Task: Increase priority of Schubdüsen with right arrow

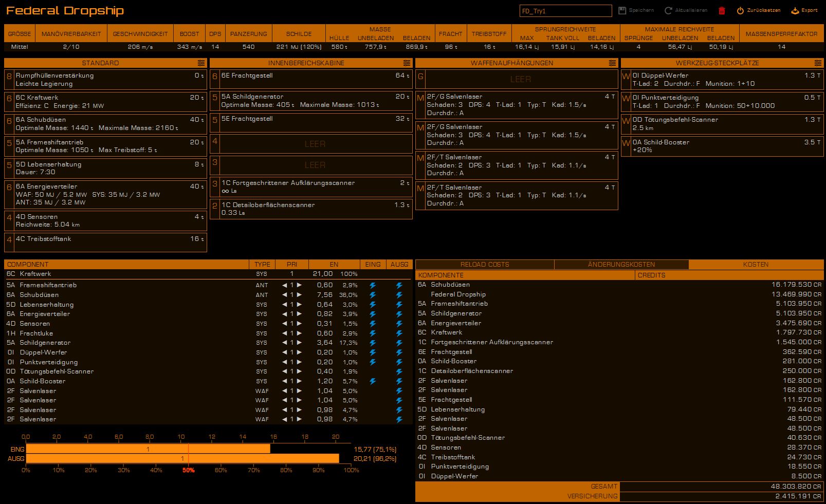Action: click(x=299, y=295)
